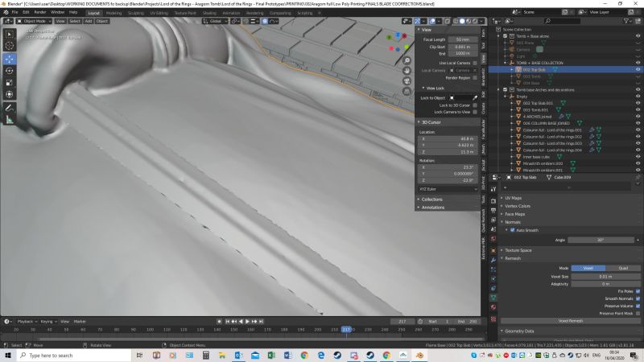Screen dimensions: 644x362
Task: Open the Global transform orientation dropdown
Action: (215, 21)
